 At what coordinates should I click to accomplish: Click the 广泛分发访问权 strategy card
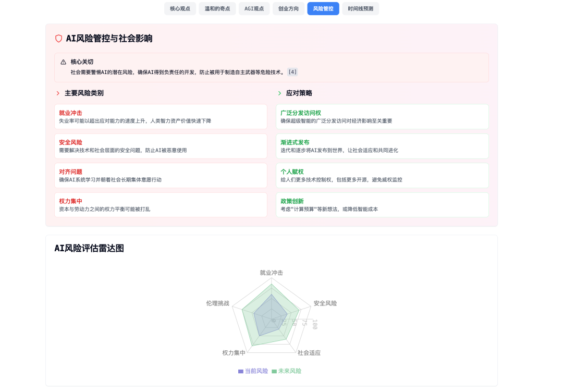pos(382,117)
